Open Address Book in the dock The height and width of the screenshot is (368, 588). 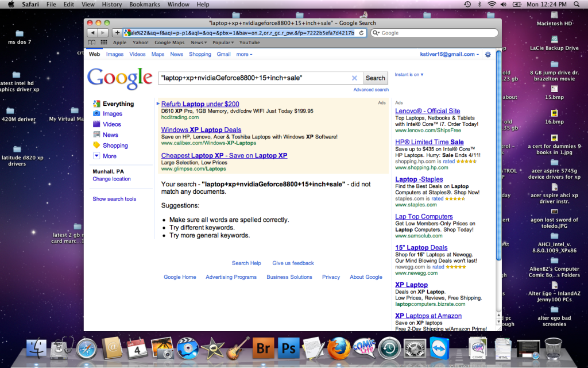coord(112,348)
